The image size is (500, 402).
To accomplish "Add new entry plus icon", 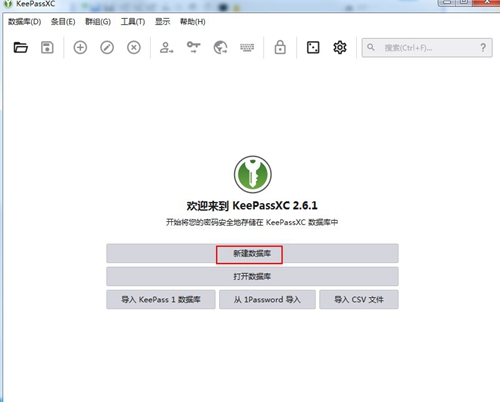I will click(80, 48).
